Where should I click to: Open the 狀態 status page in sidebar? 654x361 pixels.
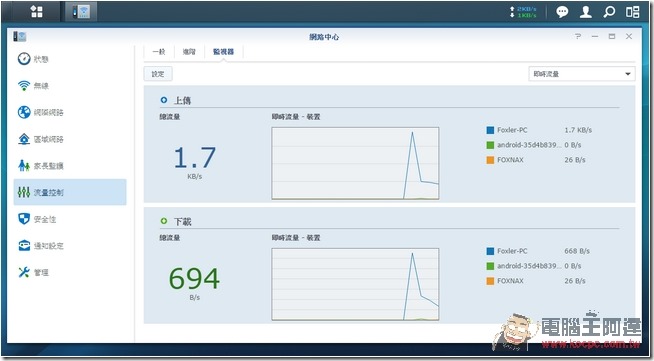(x=70, y=59)
